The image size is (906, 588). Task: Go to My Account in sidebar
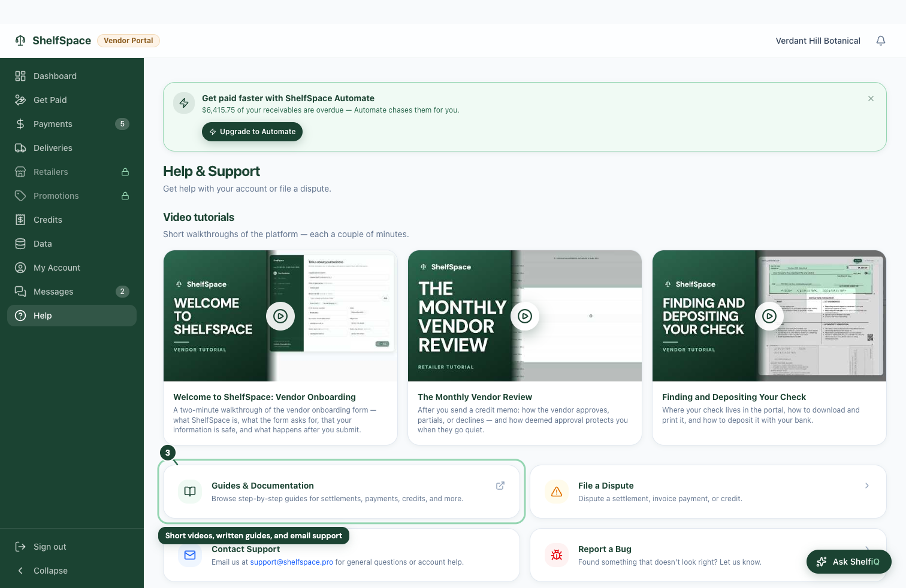72,268
